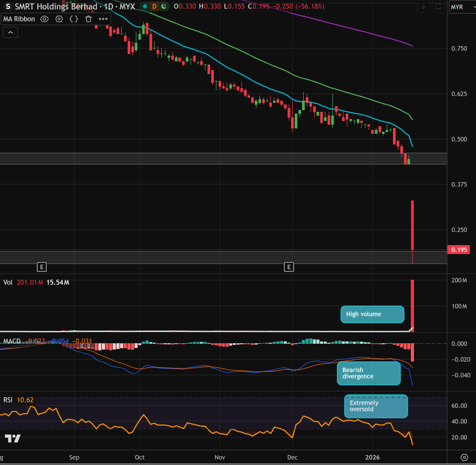Image resolution: width=476 pixels, height=465 pixels.
Task: Click the Dec label on time axis
Action: (x=292, y=457)
